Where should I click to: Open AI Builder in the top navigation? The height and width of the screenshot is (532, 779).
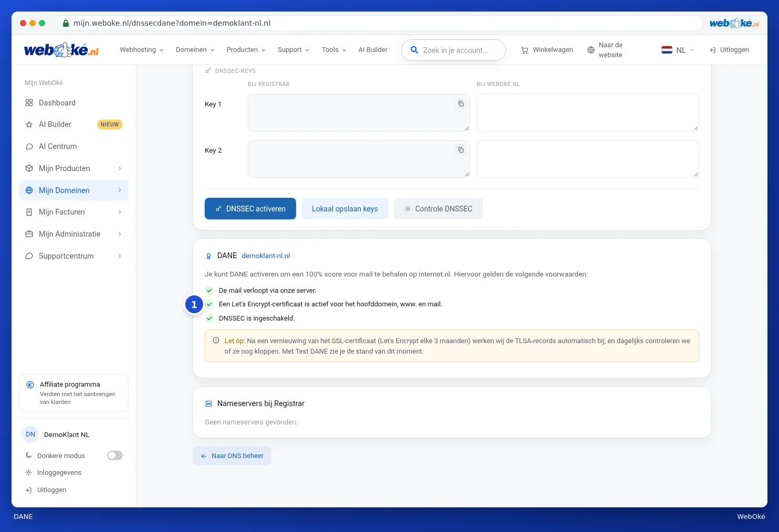(373, 50)
